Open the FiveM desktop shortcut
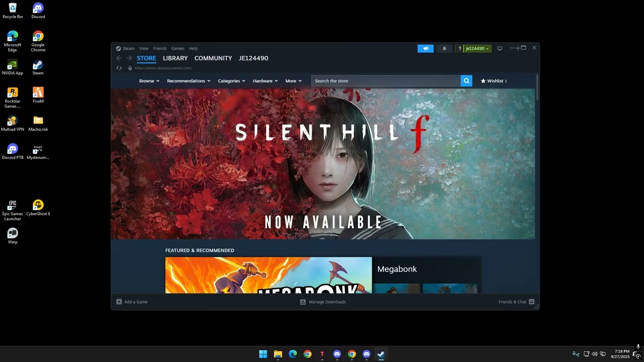644x362 pixels. [38, 95]
